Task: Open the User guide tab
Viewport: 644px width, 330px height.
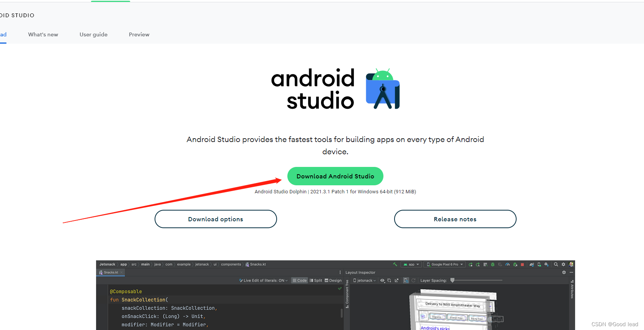Action: coord(93,34)
